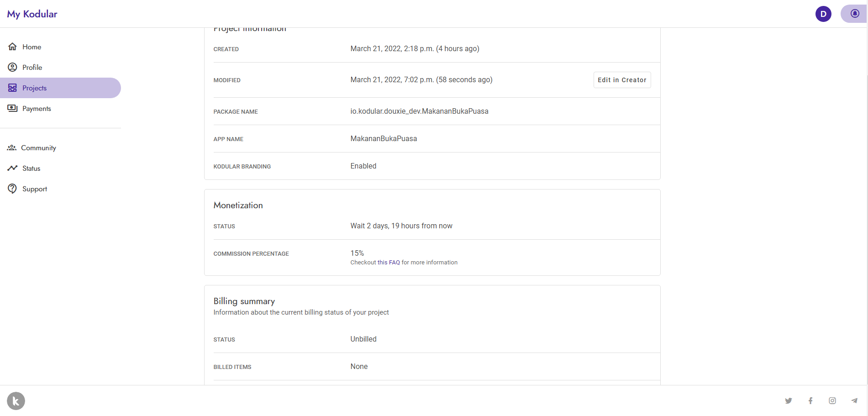This screenshot has width=868, height=416.
Task: Open the FAQ link under commission percentage
Action: tap(394, 262)
